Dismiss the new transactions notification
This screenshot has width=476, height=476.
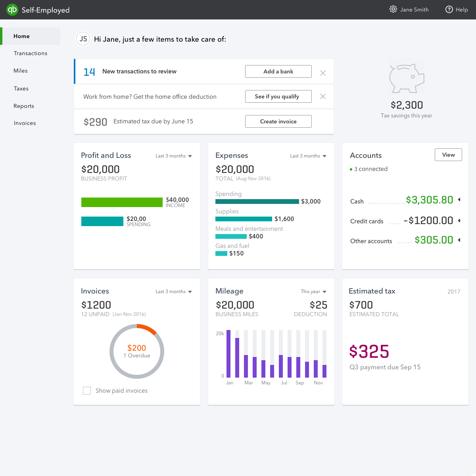tap(323, 73)
